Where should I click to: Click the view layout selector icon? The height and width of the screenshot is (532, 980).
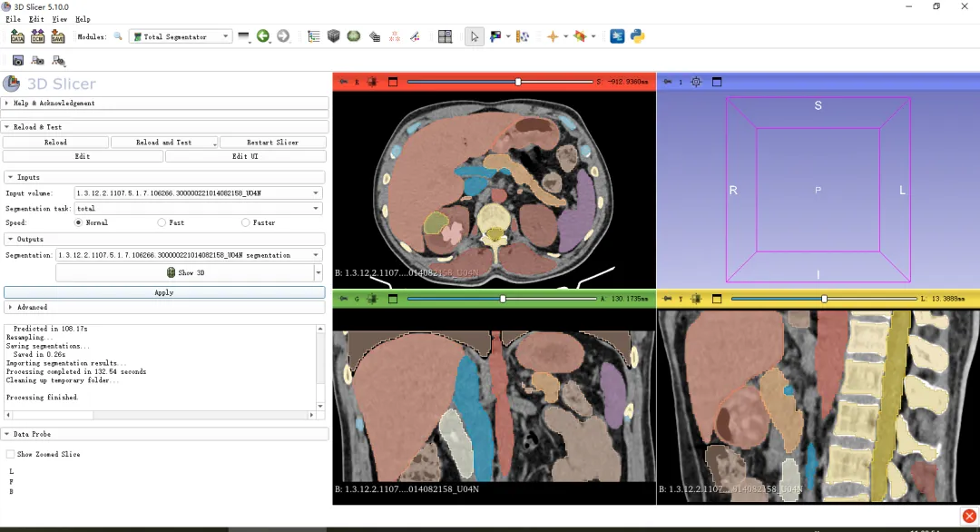[445, 36]
